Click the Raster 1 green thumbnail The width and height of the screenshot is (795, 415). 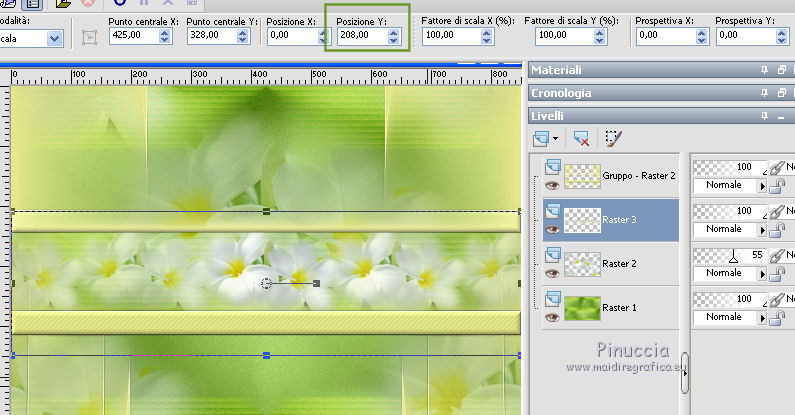(x=582, y=309)
